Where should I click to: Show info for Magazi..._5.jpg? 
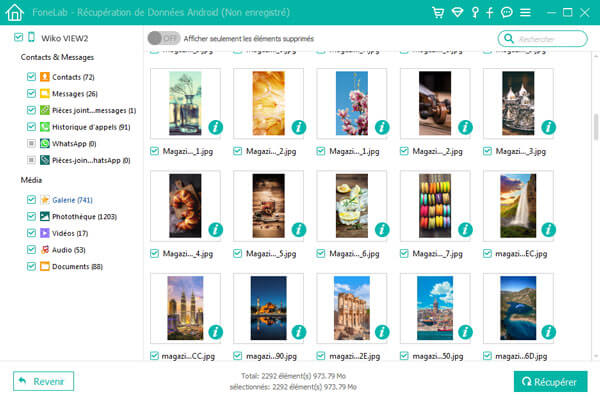[x=298, y=230]
